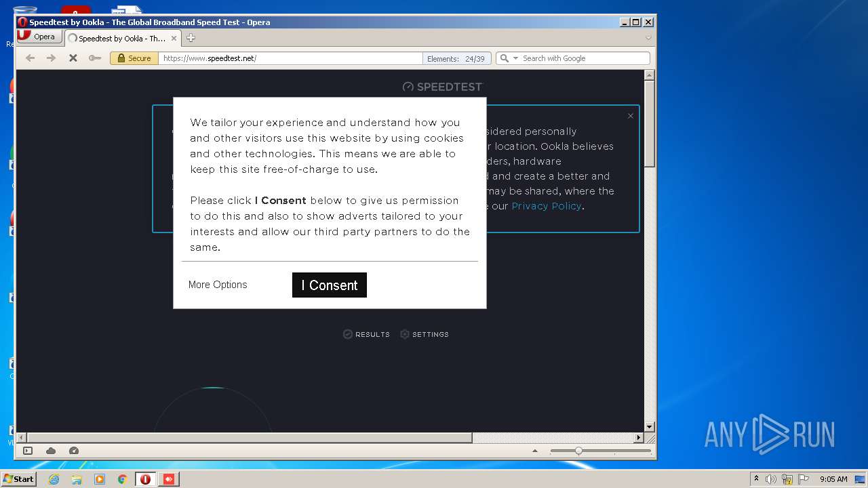Go back using the back arrow

[30, 58]
